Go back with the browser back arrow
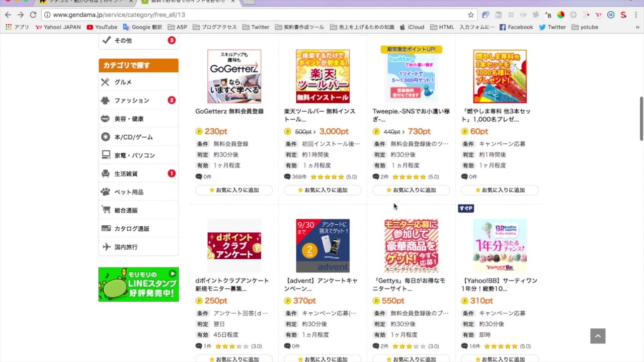This screenshot has width=644, height=362. tap(8, 15)
